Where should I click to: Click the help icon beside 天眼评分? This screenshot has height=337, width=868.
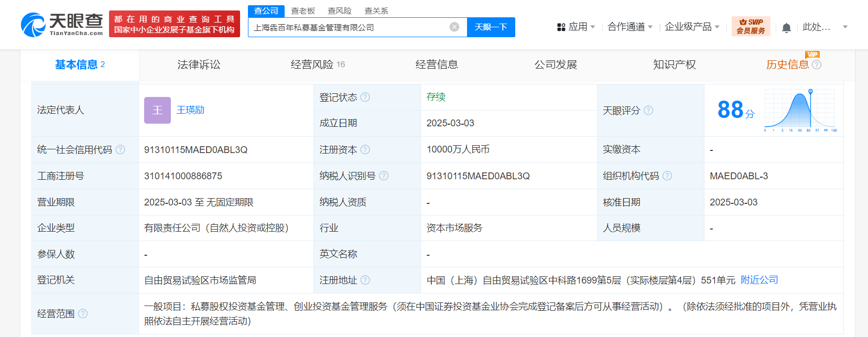[648, 110]
